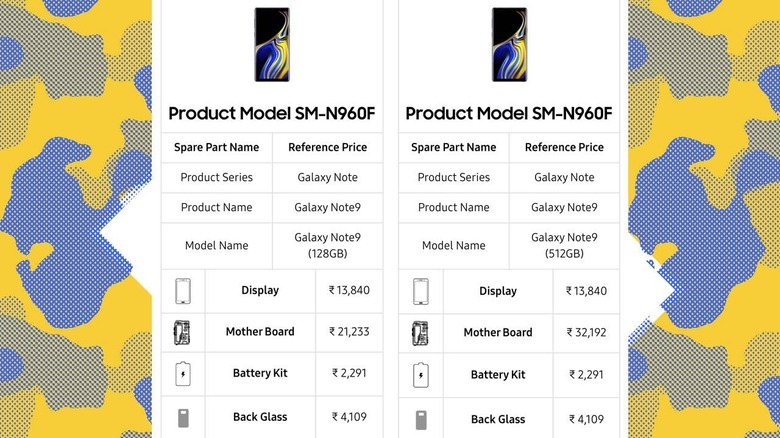Click the right card's Reference Price column header
Viewport: 780px width, 438px height.
pos(564,147)
